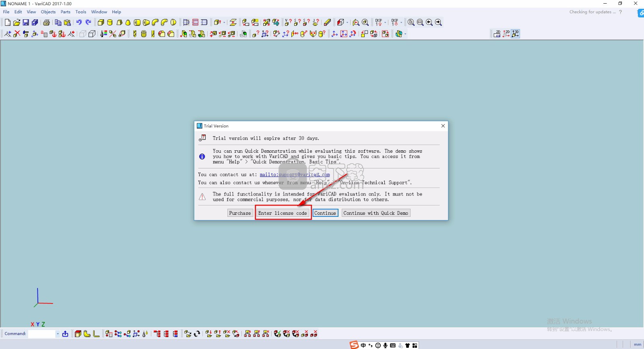Open the Tools menu
Image resolution: width=644 pixels, height=349 pixels.
pos(81,12)
